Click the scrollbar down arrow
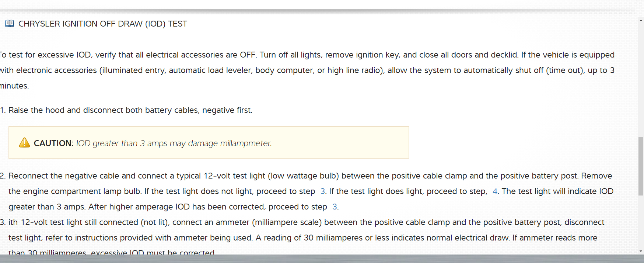Image resolution: width=644 pixels, height=263 pixels. pyautogui.click(x=641, y=251)
